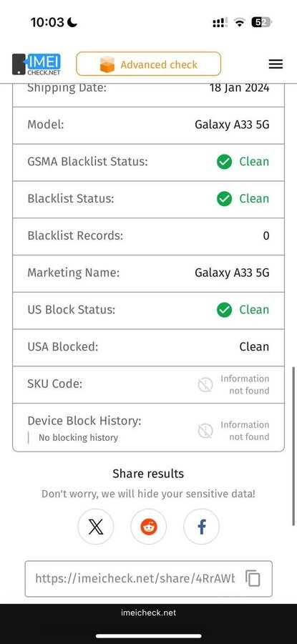Share results on Facebook

tap(201, 527)
